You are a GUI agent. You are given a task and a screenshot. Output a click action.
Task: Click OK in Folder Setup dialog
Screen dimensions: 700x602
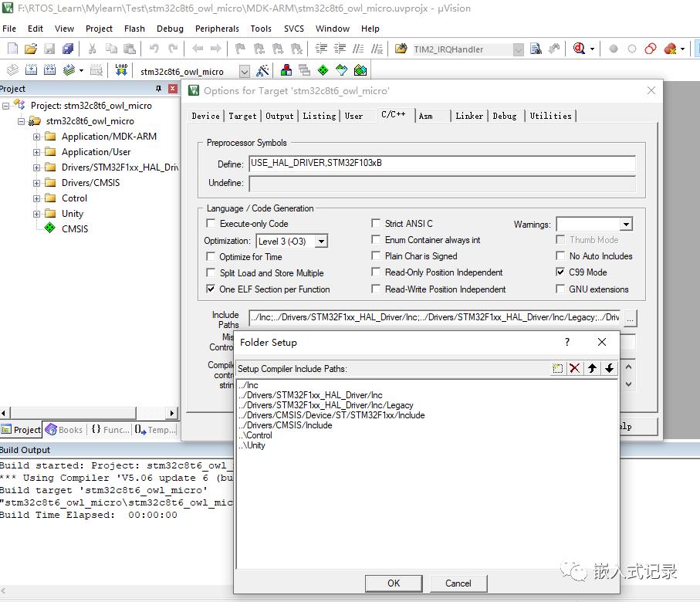[394, 583]
